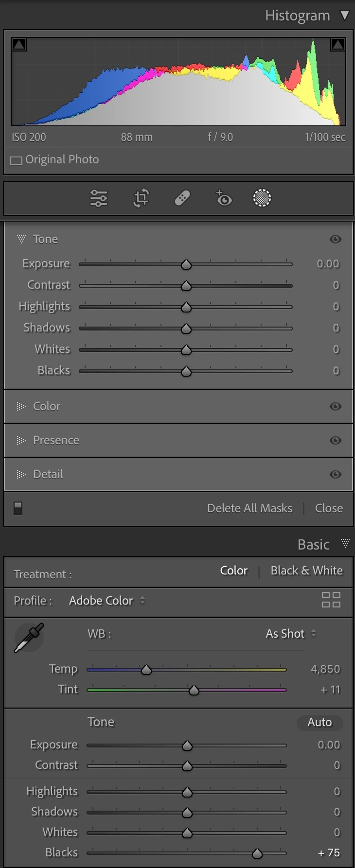The height and width of the screenshot is (868, 355).
Task: Switch treatment to Black & White
Action: (x=306, y=571)
